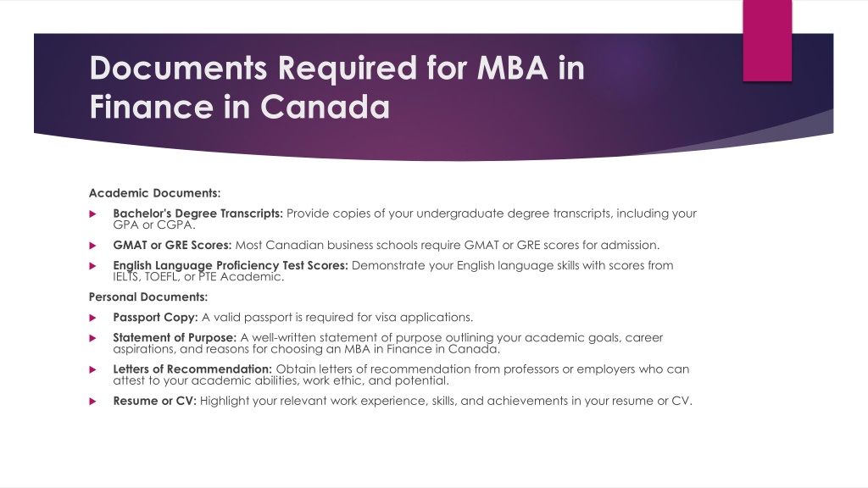Click the arrow bullet beside Resume or CV
Viewport: 868px width, 488px height.
[x=92, y=401]
